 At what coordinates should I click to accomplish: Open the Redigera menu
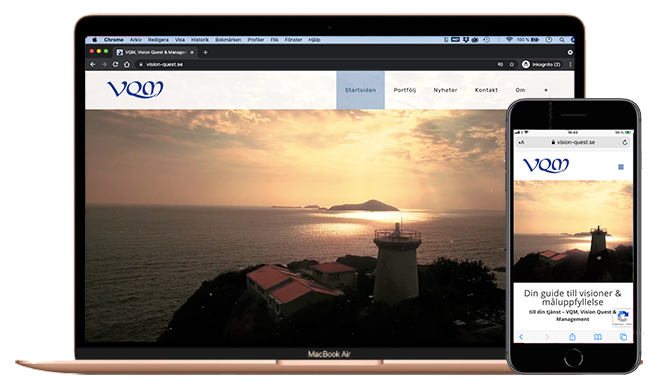(158, 40)
